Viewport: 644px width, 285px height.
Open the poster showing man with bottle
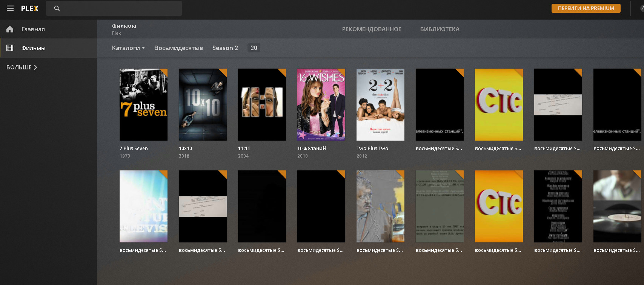point(380,206)
